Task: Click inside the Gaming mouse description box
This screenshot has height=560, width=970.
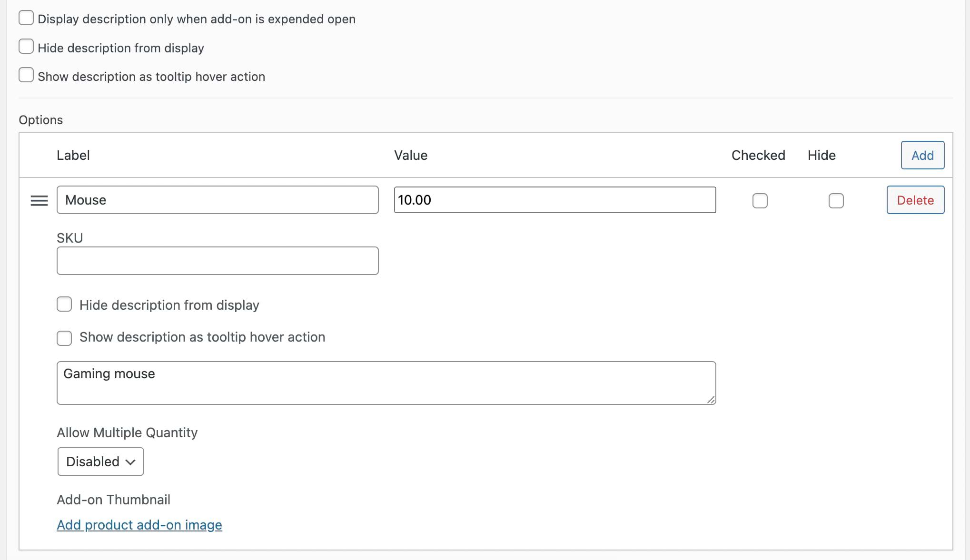Action: pos(386,381)
